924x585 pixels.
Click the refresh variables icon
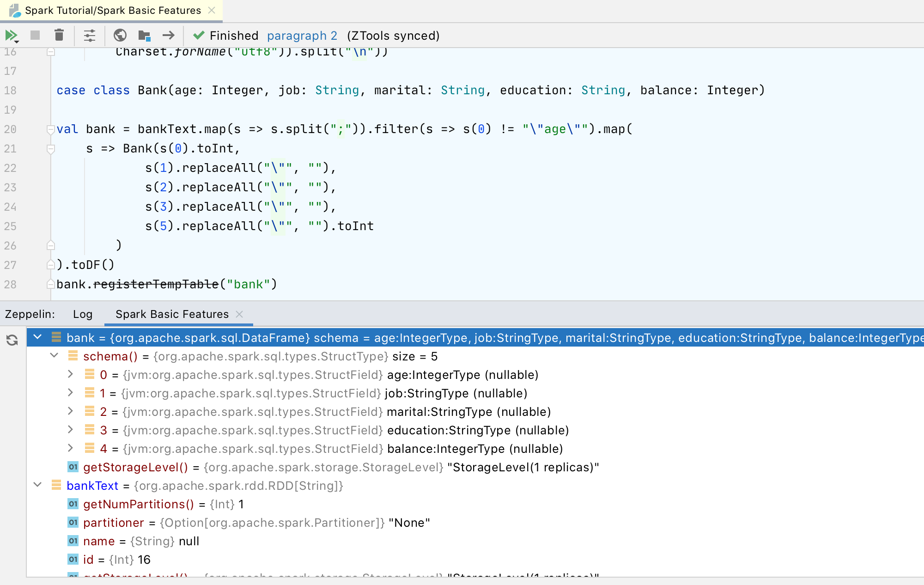coord(12,340)
